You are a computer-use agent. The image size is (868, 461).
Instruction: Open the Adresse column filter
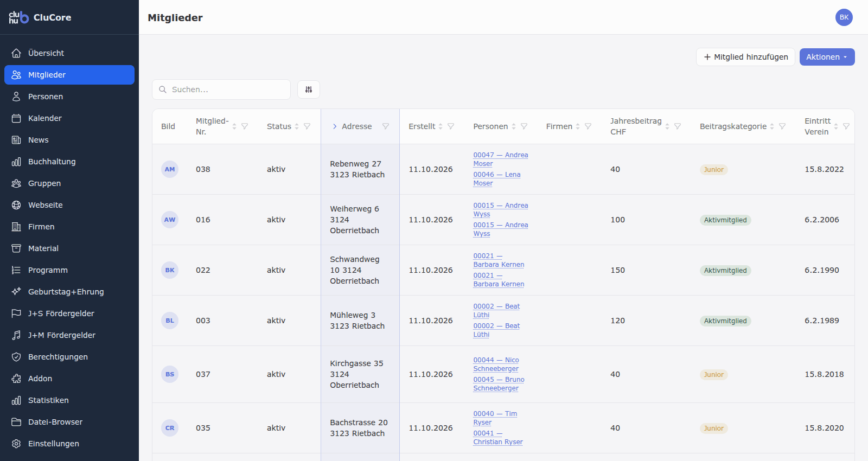coord(386,126)
